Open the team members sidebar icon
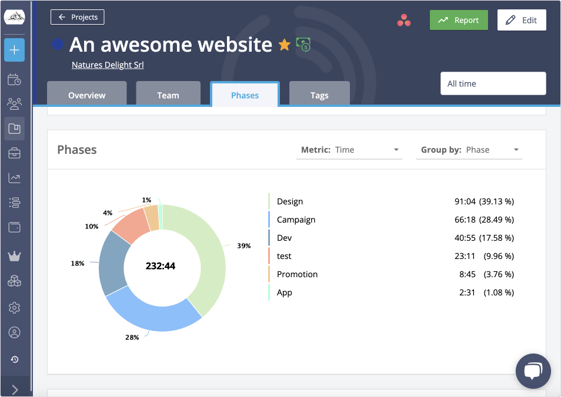The height and width of the screenshot is (397, 561). click(x=14, y=104)
